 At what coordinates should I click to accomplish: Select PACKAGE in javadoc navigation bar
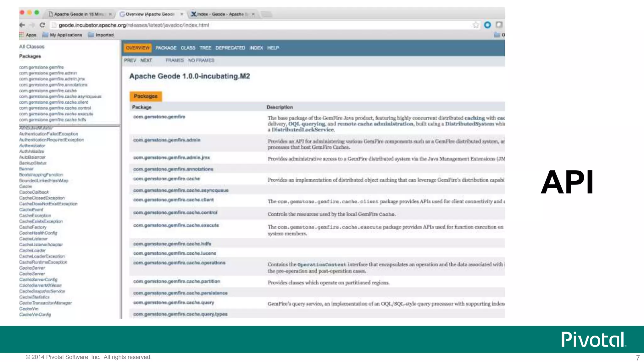(166, 48)
